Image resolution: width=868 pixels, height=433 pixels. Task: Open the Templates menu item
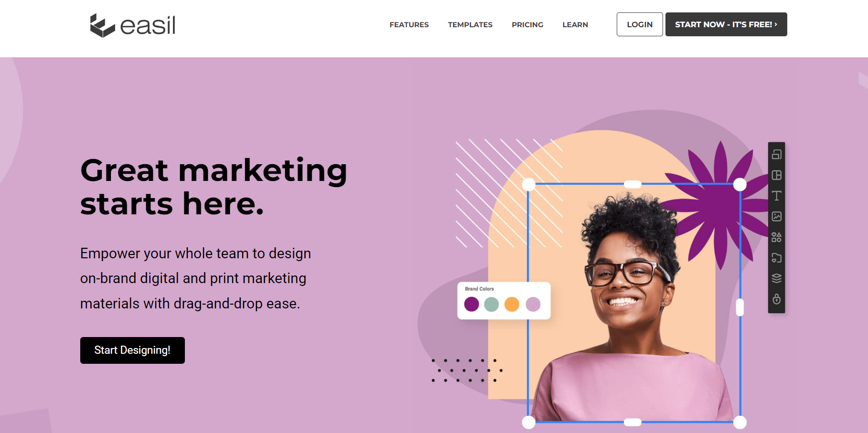click(470, 25)
